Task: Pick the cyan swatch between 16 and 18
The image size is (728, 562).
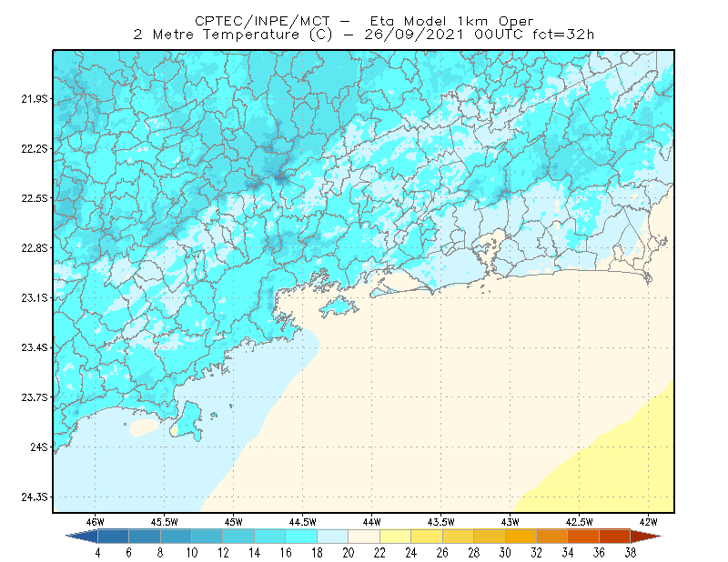Action: coord(301,537)
